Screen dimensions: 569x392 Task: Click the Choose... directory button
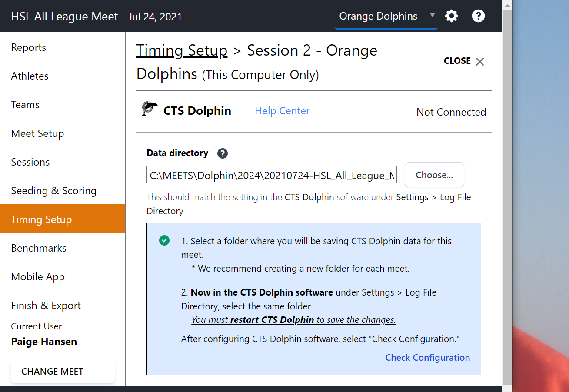434,175
